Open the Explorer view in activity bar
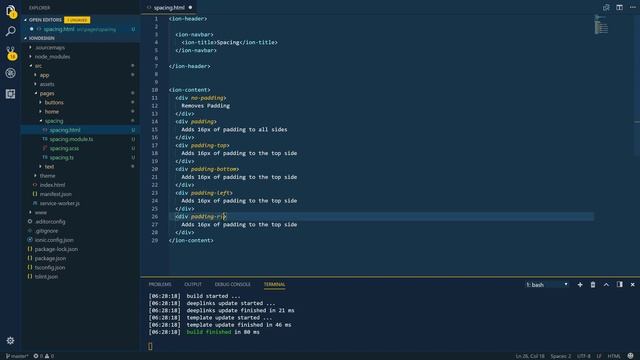Viewport: 640px width, 360px height. [11, 11]
